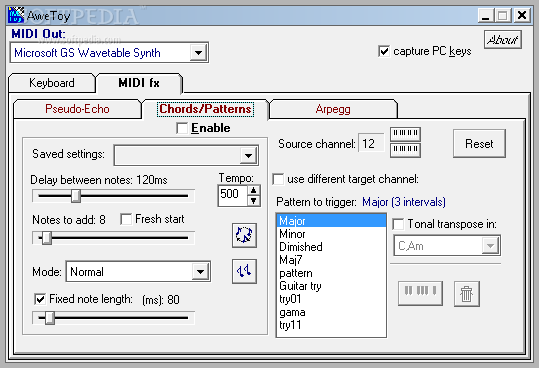Check the Enable checkbox
The image size is (539, 368).
(182, 128)
